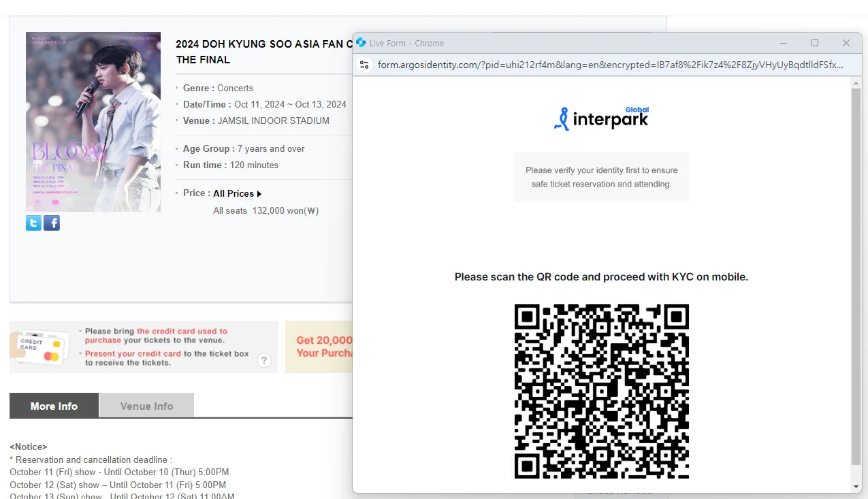The height and width of the screenshot is (499, 868).
Task: Click the KYC QR code image
Action: pyautogui.click(x=601, y=390)
